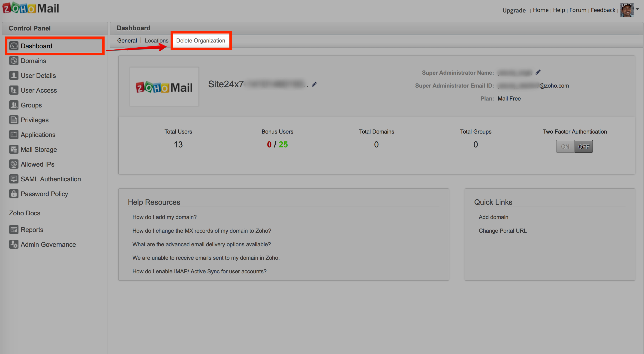644x354 pixels.
Task: Switch Two Factor Authentication to OFF
Action: pyautogui.click(x=584, y=146)
